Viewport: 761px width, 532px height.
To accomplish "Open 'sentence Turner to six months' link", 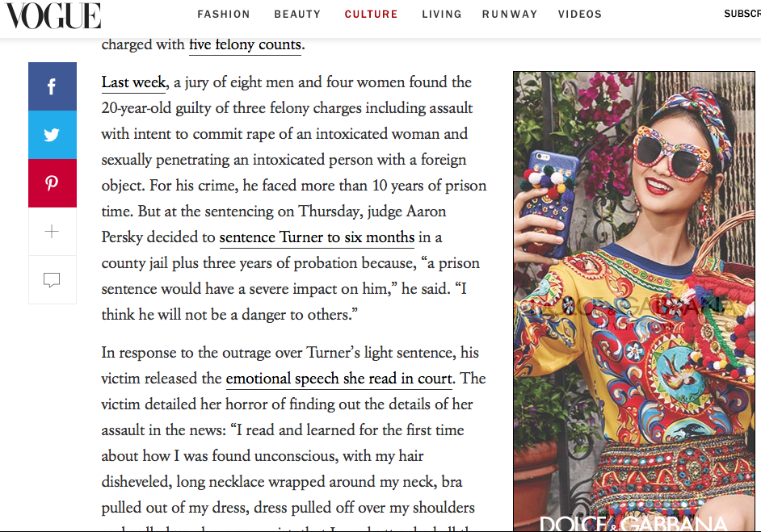I will (317, 237).
